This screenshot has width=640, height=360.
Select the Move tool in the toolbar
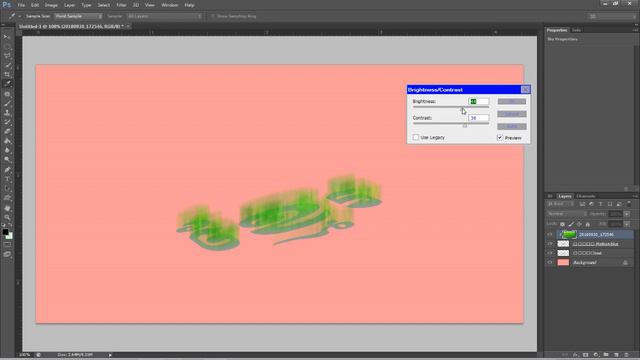tap(7, 36)
